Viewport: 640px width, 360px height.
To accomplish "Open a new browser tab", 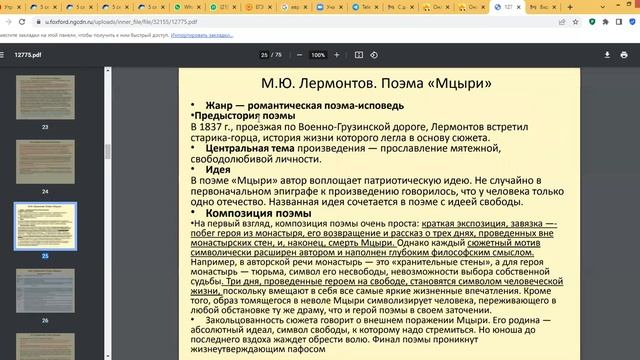I will (x=570, y=7).
